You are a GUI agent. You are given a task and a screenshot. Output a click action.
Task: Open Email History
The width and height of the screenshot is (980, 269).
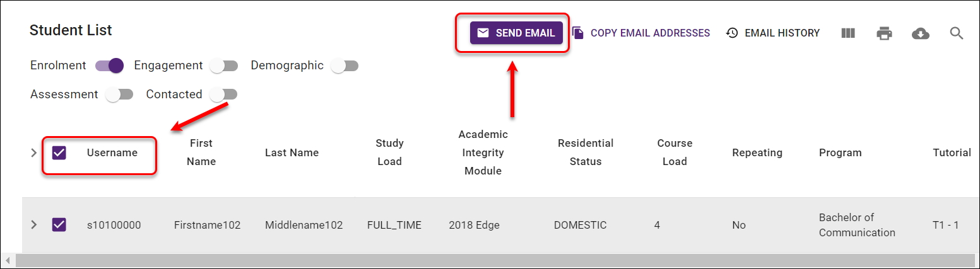pyautogui.click(x=773, y=33)
